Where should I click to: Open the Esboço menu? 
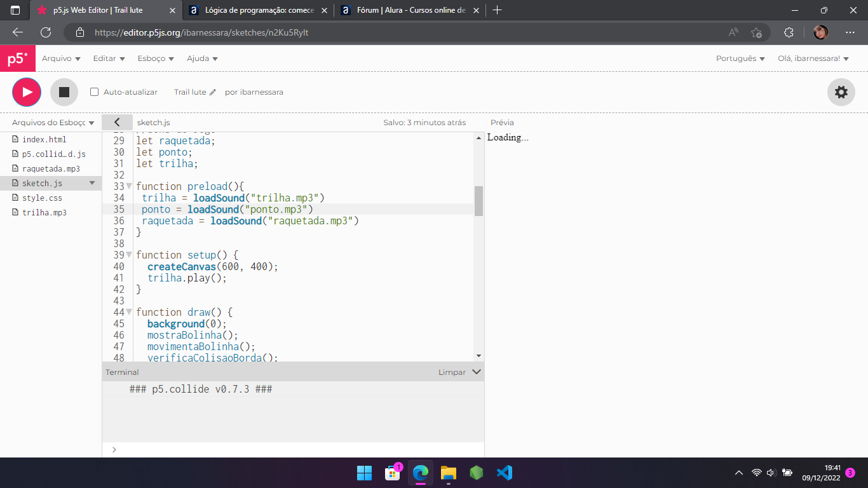[x=156, y=58]
